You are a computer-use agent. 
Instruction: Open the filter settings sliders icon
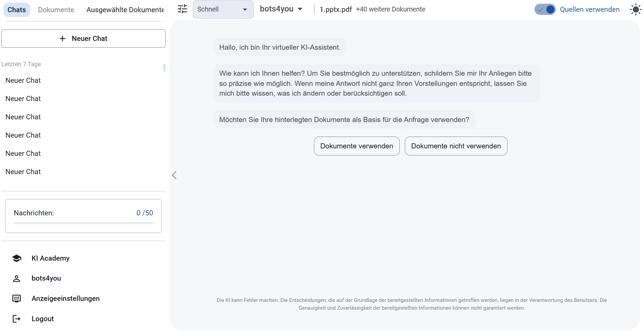pos(182,9)
